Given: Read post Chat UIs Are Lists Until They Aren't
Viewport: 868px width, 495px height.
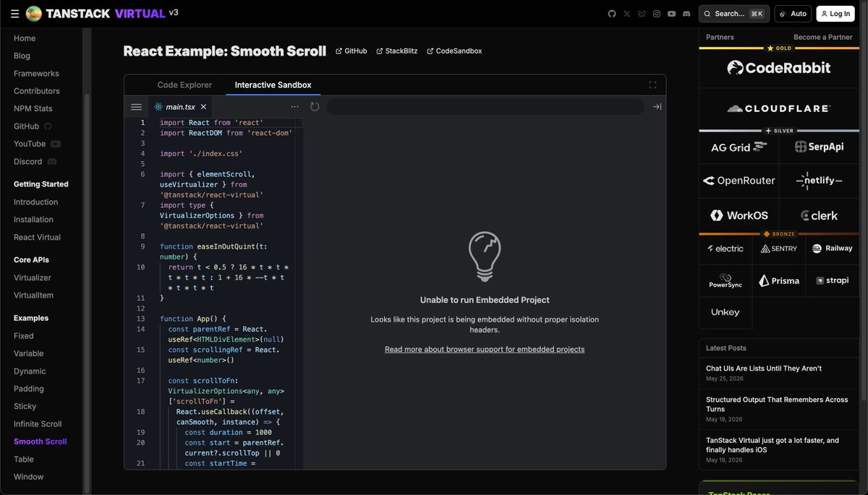Looking at the screenshot, I should [764, 369].
